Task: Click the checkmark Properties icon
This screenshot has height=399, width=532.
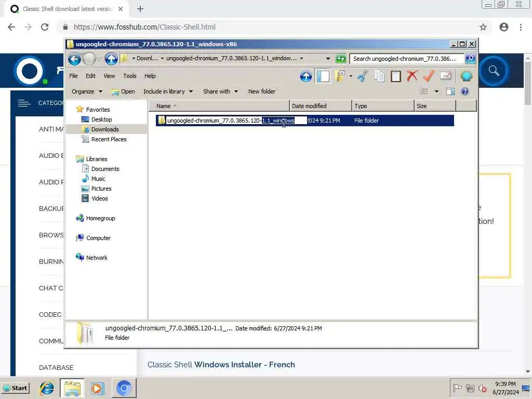Action: (x=429, y=76)
